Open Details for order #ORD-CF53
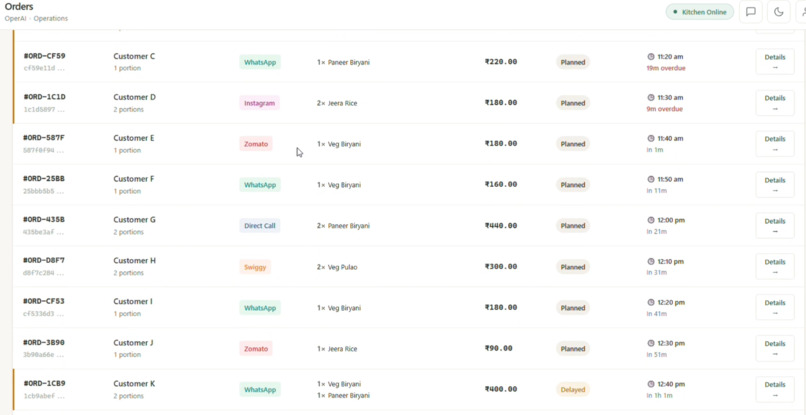This screenshot has width=806, height=415. (x=775, y=308)
